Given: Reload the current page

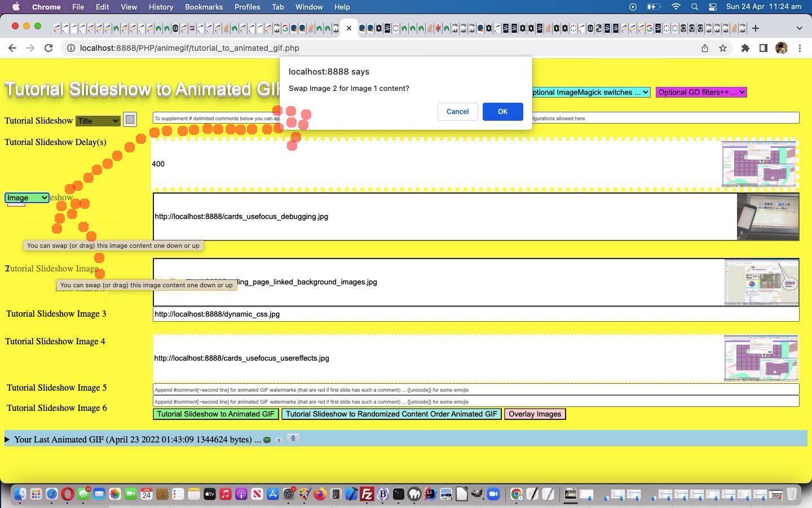Looking at the screenshot, I should coord(48,48).
